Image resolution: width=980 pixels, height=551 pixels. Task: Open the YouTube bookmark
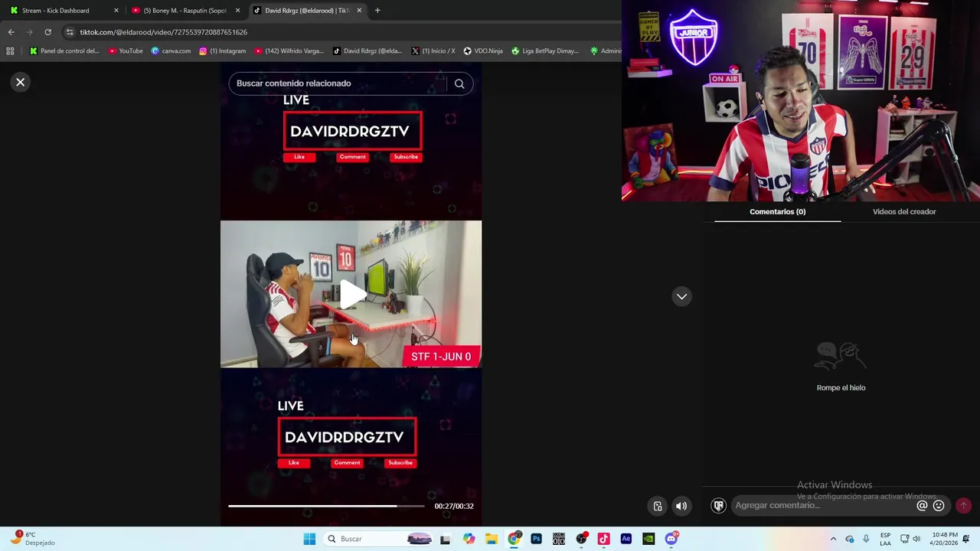(x=126, y=51)
